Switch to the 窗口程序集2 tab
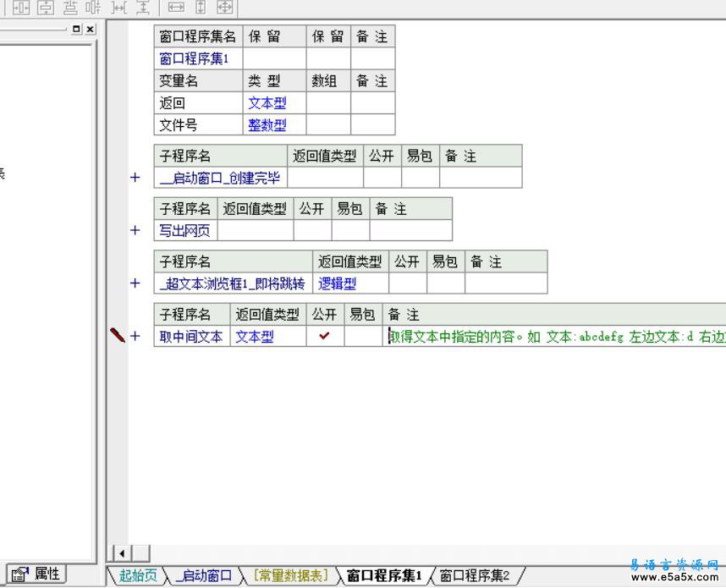 [x=475, y=575]
